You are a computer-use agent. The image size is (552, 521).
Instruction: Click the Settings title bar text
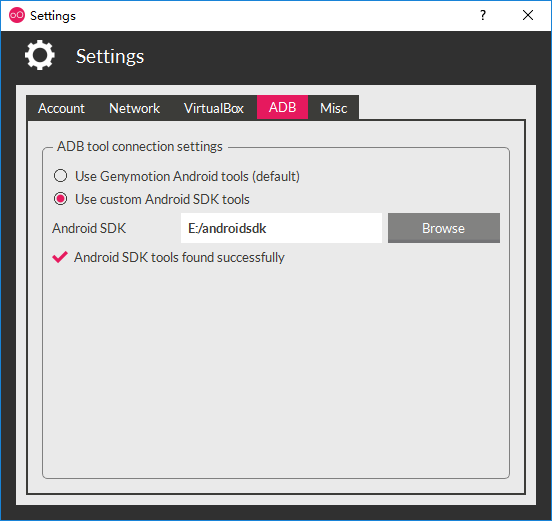pos(53,16)
